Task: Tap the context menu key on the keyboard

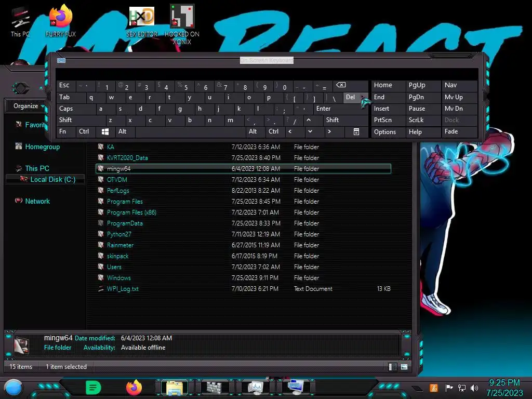Action: point(356,131)
